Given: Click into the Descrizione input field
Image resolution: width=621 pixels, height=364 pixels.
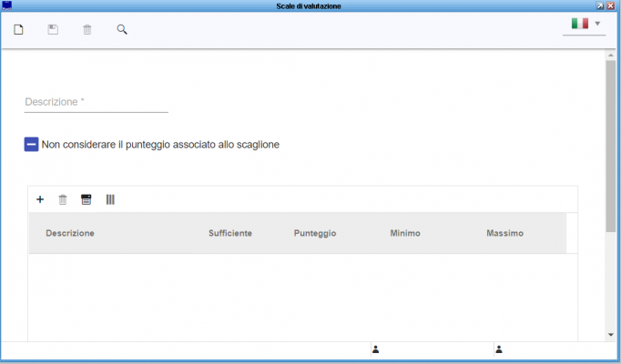Looking at the screenshot, I should pos(97,102).
